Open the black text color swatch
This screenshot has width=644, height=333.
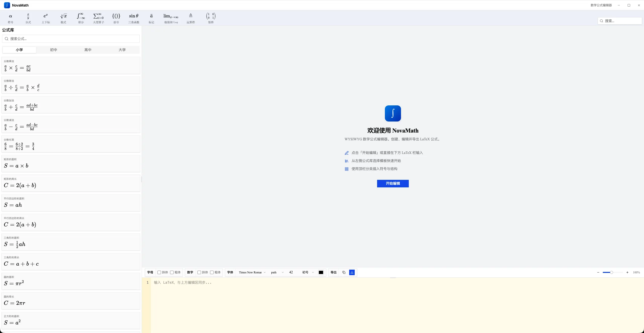tap(321, 272)
